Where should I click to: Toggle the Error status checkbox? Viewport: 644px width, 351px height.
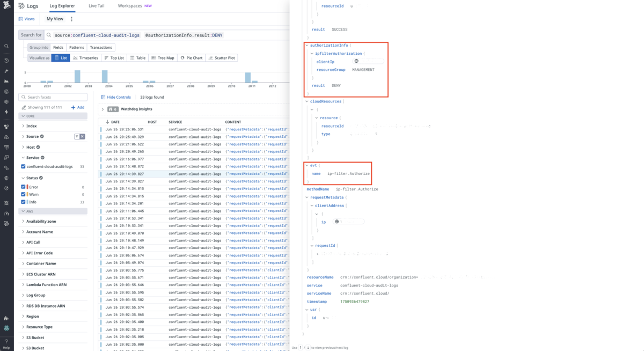(23, 187)
